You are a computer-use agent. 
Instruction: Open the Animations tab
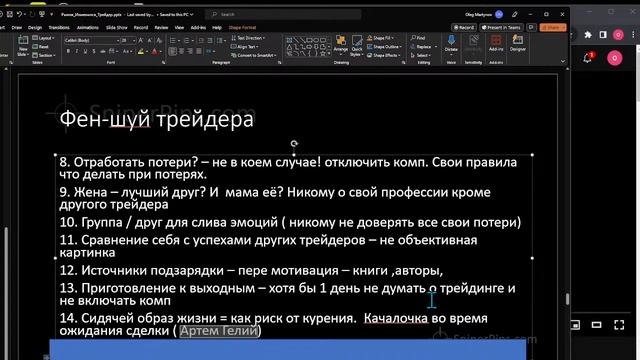coord(88,28)
